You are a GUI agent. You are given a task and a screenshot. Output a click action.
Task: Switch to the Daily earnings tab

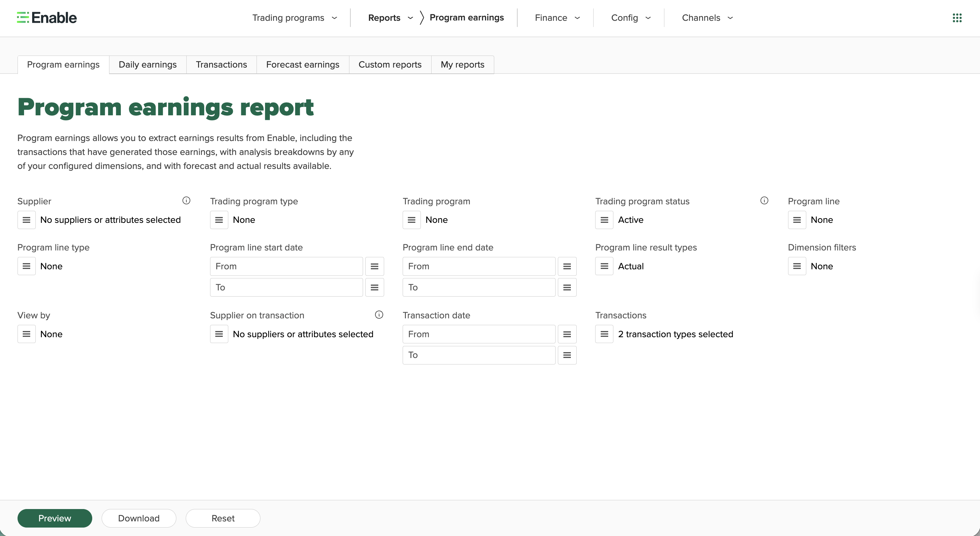coord(148,65)
